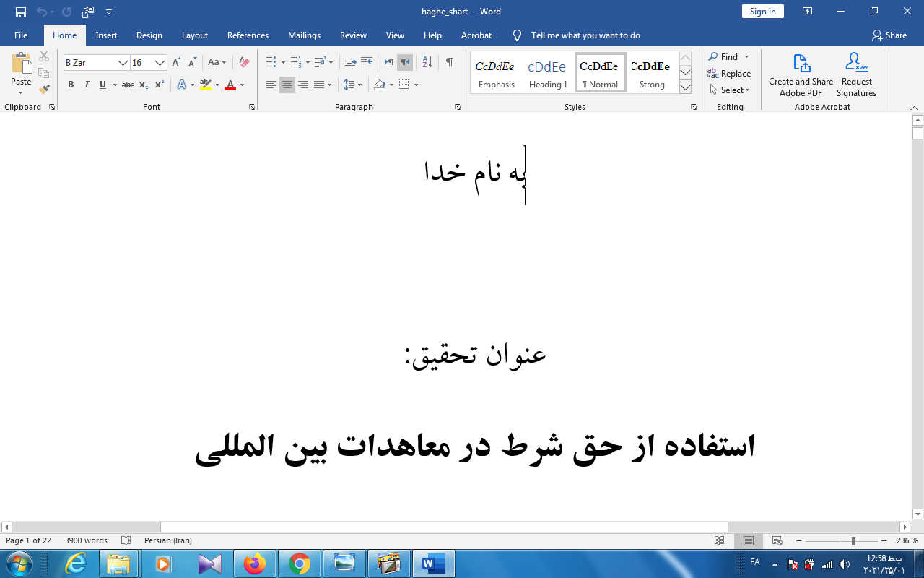Open the References tab

[248, 35]
